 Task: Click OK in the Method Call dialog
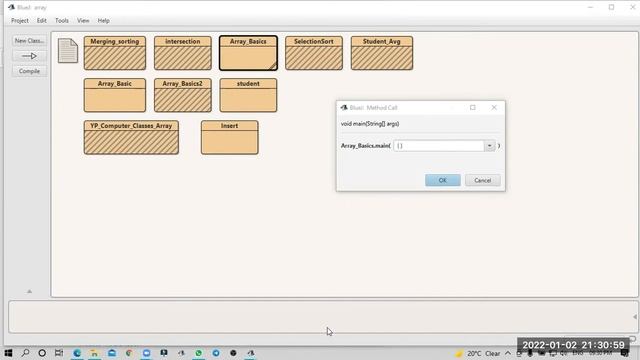pyautogui.click(x=443, y=180)
